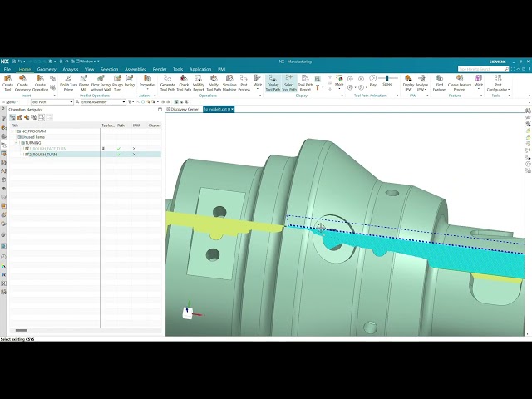The image size is (532, 399).
Task: Switch navigator to Program Order View icon
Action: click(x=12, y=117)
